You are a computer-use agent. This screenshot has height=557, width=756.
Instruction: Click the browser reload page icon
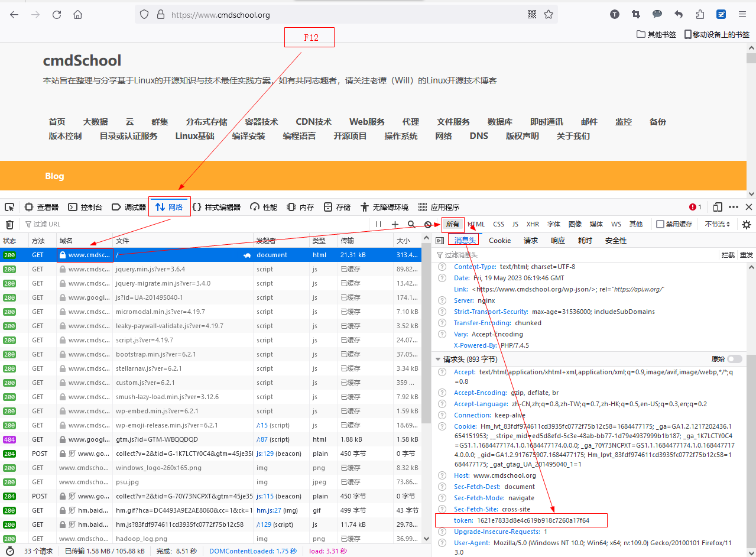point(57,15)
